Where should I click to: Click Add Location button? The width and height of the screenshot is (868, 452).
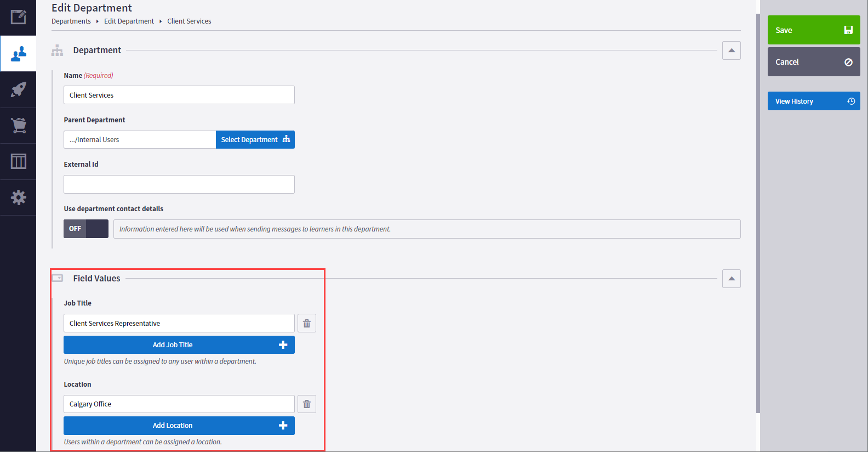(179, 426)
